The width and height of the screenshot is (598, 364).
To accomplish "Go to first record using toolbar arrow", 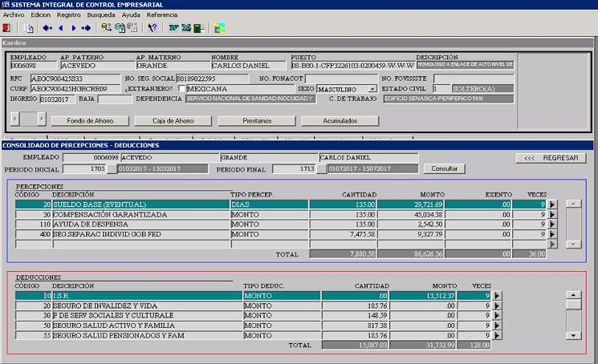I will click(47, 28).
